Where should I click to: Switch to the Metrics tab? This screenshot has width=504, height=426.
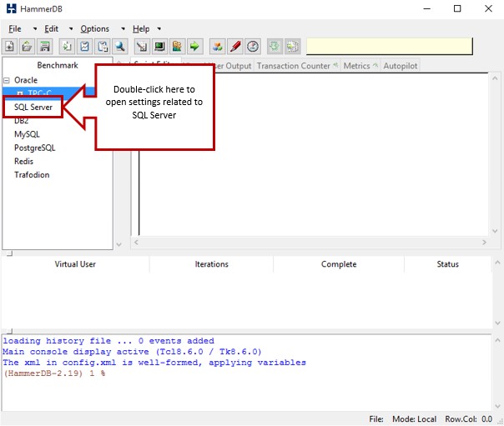click(x=360, y=66)
